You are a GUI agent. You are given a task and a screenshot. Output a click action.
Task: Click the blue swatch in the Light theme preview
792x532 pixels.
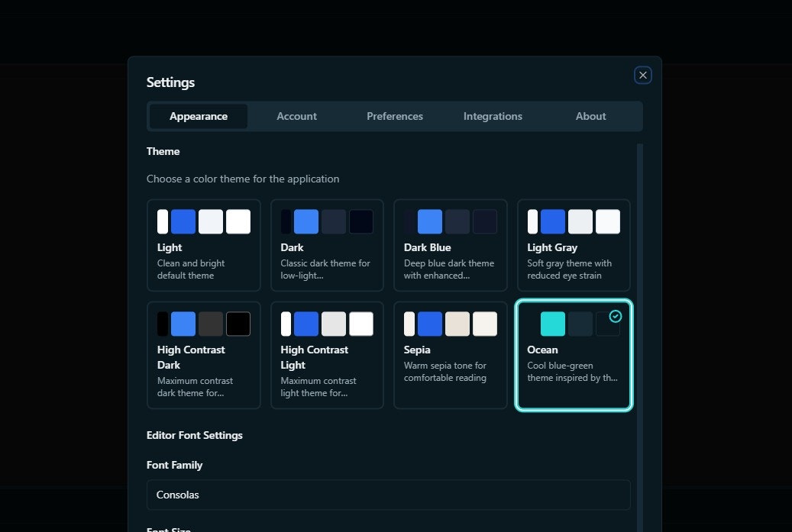[183, 221]
